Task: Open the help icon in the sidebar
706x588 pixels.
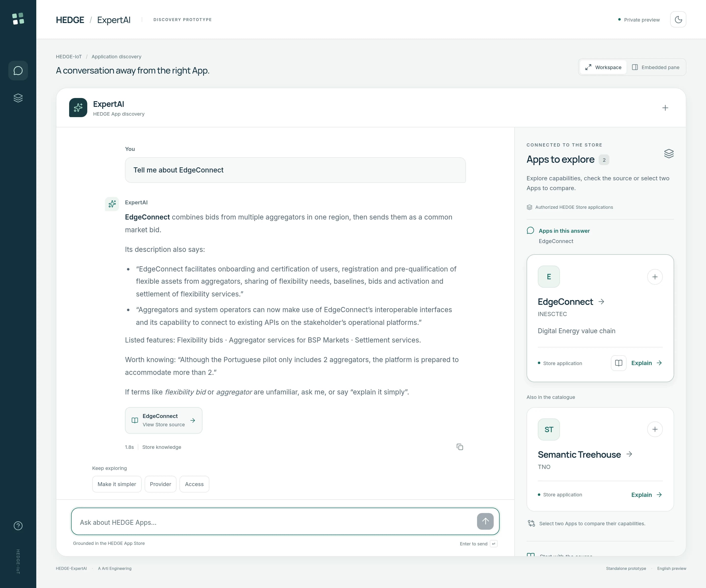Action: coord(18,526)
